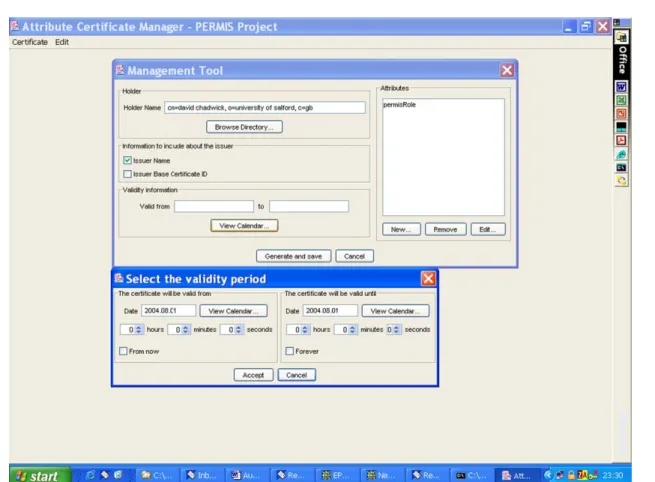Viewport: 655px width, 482px height.
Task: Select the Att... taskbar button
Action: coord(517,475)
